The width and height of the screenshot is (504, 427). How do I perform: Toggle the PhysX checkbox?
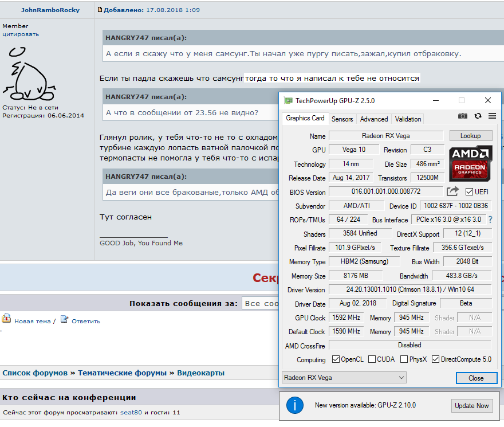click(x=404, y=359)
